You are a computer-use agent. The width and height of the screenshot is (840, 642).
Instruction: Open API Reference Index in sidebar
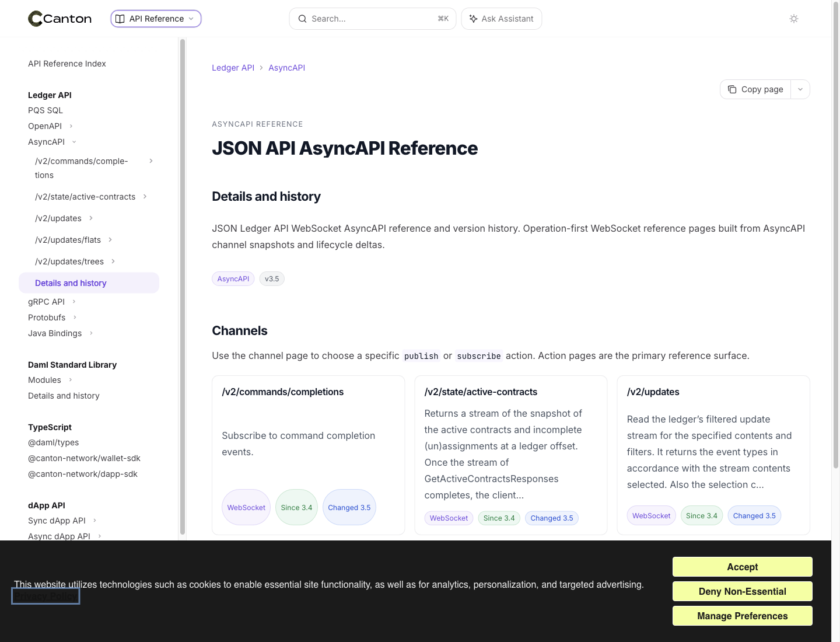[67, 64]
